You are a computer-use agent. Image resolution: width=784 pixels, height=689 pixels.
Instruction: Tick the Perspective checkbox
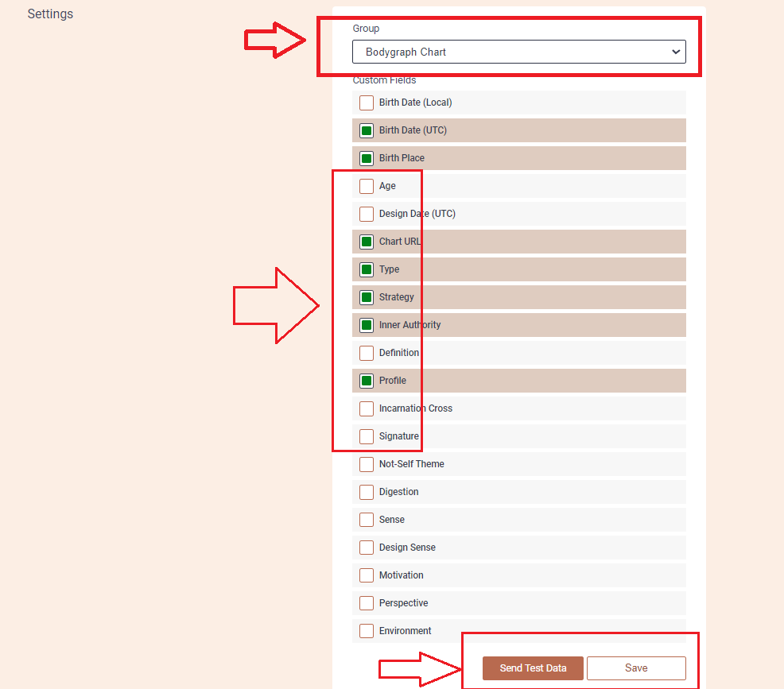click(367, 603)
